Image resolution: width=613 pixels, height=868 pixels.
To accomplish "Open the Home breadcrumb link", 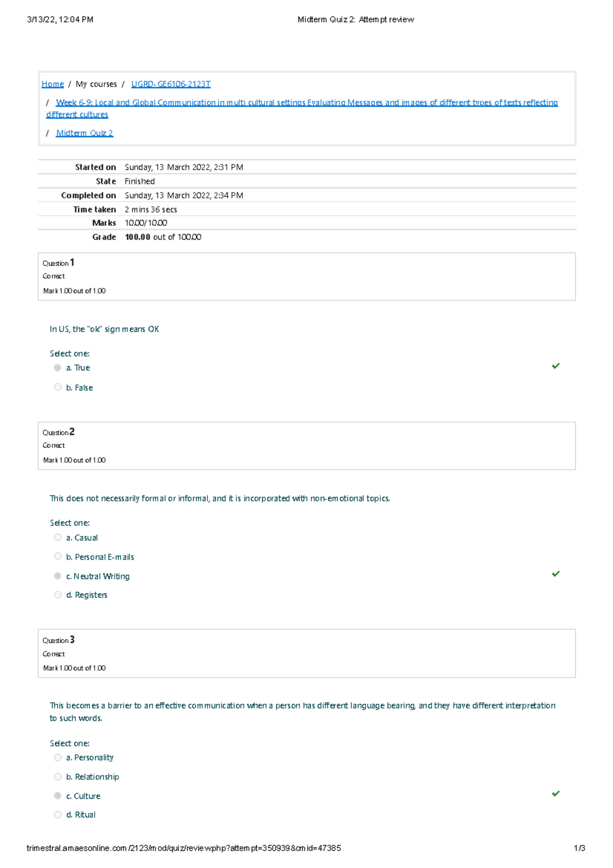I will pyautogui.click(x=53, y=84).
